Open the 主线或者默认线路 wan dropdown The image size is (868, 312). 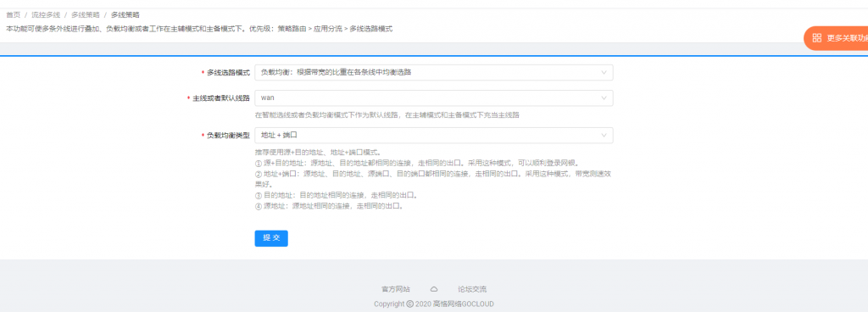(x=433, y=97)
